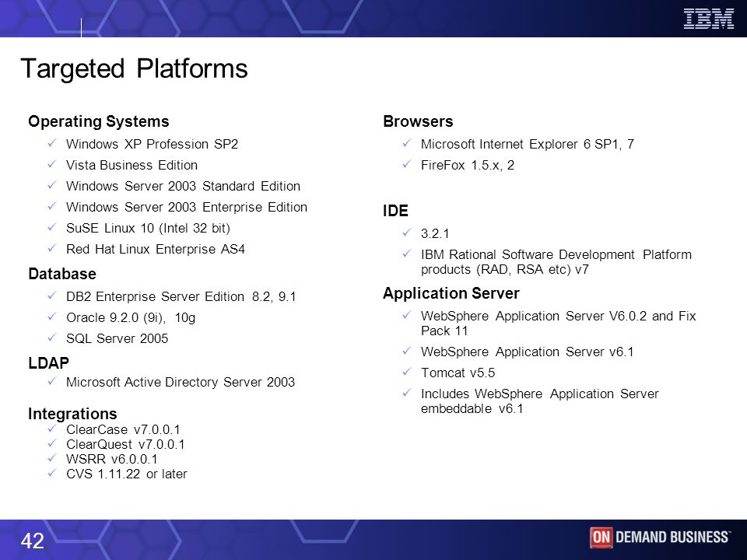Click checkmark beside Microsoft Internet Explorer 6 SP1
The image size is (747, 560).
pos(406,143)
